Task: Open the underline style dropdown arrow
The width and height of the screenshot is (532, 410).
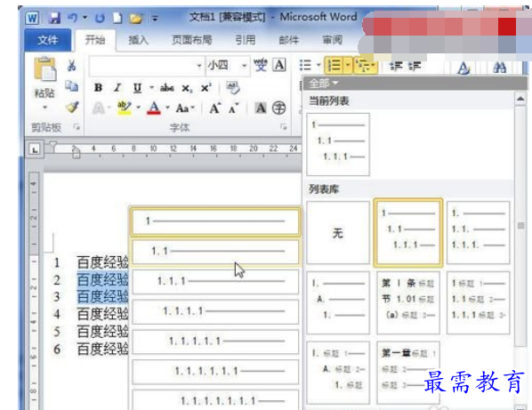Action: 151,88
